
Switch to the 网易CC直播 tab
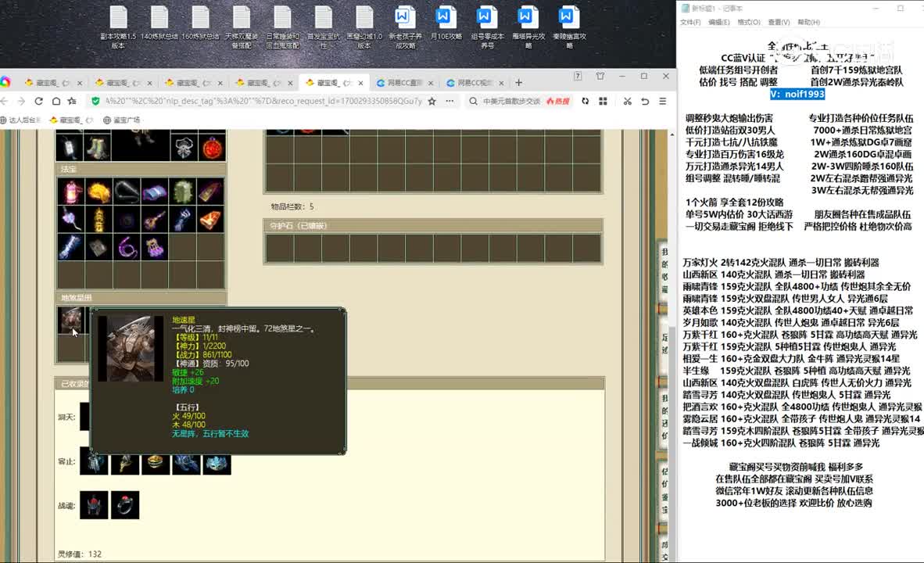tap(404, 83)
